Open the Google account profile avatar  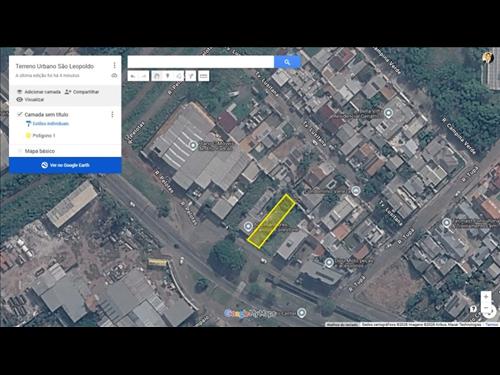[488, 57]
